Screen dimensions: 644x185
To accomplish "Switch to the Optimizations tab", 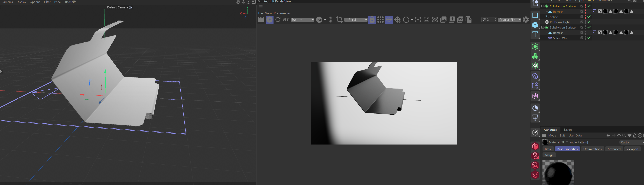I will [592, 149].
